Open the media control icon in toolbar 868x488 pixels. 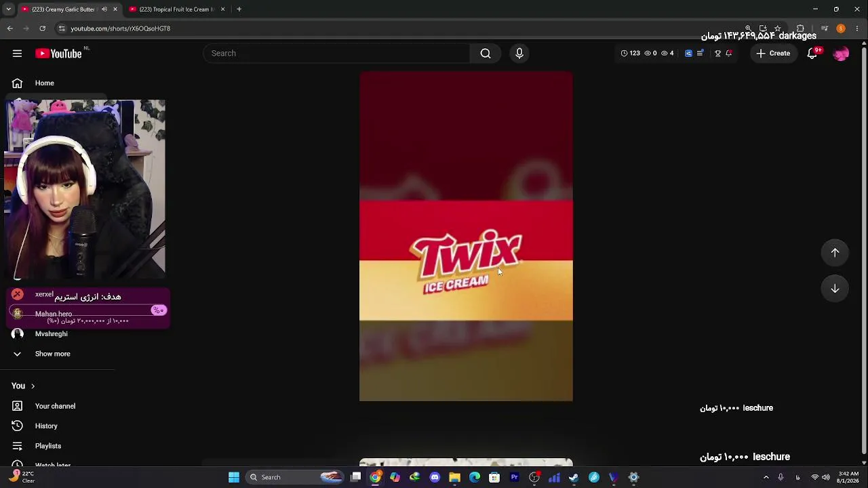(825, 28)
